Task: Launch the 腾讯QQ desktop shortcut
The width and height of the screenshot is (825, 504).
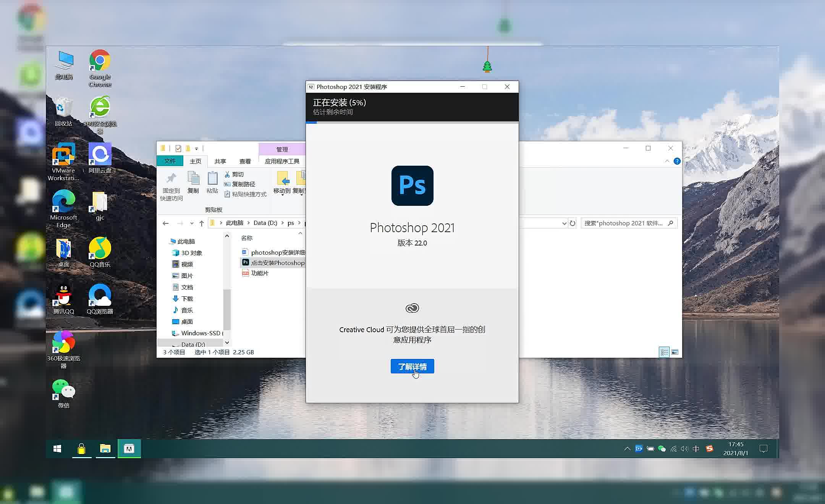Action: [63, 299]
